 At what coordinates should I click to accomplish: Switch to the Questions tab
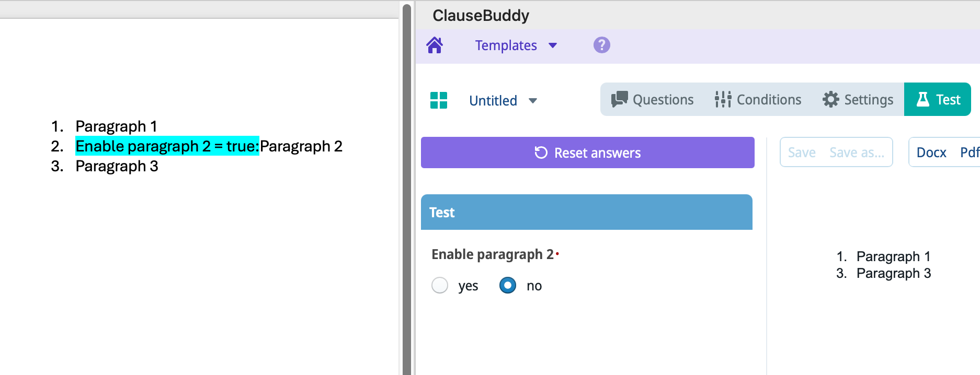(x=663, y=99)
